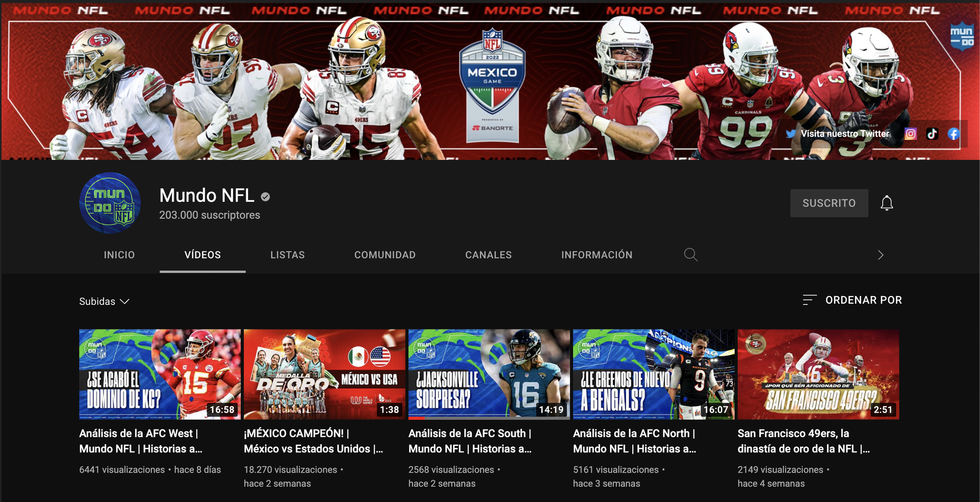Open the INFORMACIÓN tab

[x=597, y=255]
